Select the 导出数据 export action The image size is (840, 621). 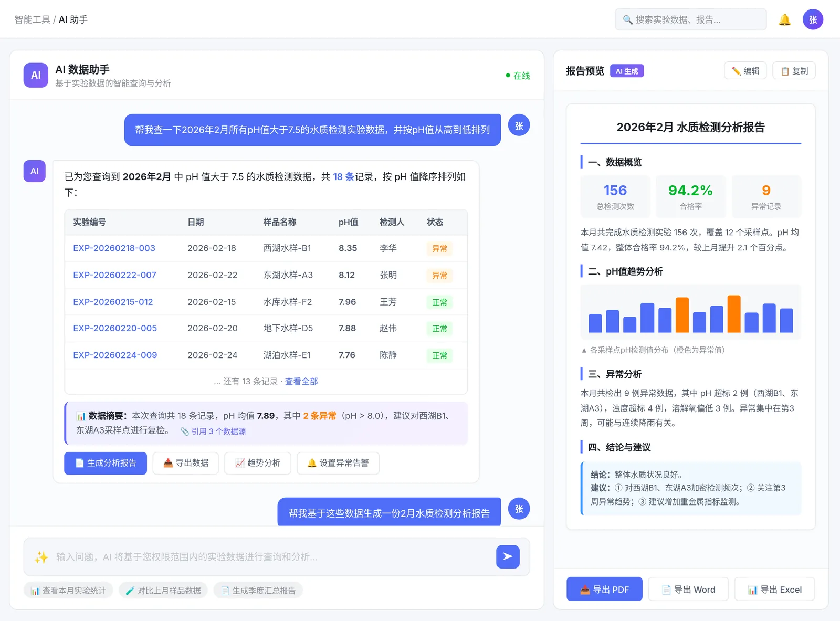[x=185, y=463]
